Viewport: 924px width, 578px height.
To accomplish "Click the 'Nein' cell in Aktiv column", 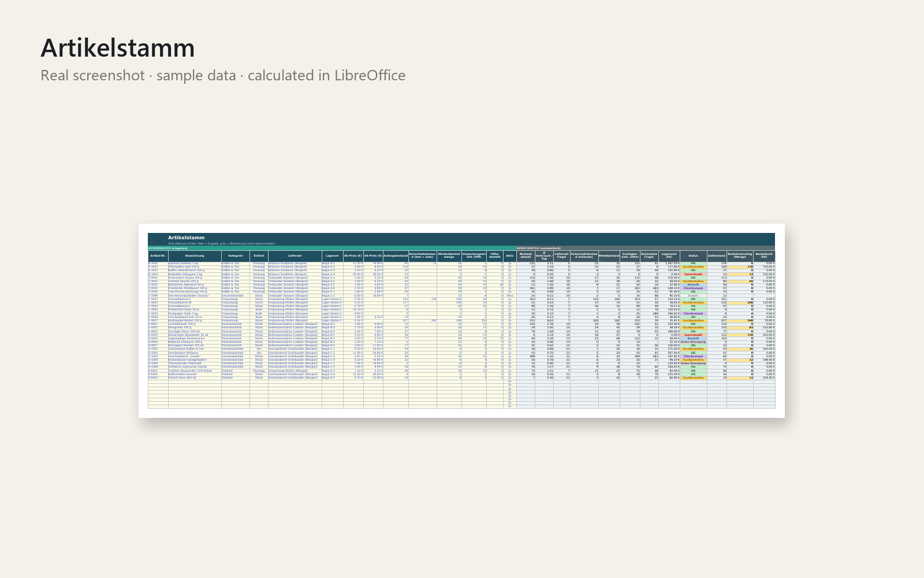I will (x=509, y=295).
